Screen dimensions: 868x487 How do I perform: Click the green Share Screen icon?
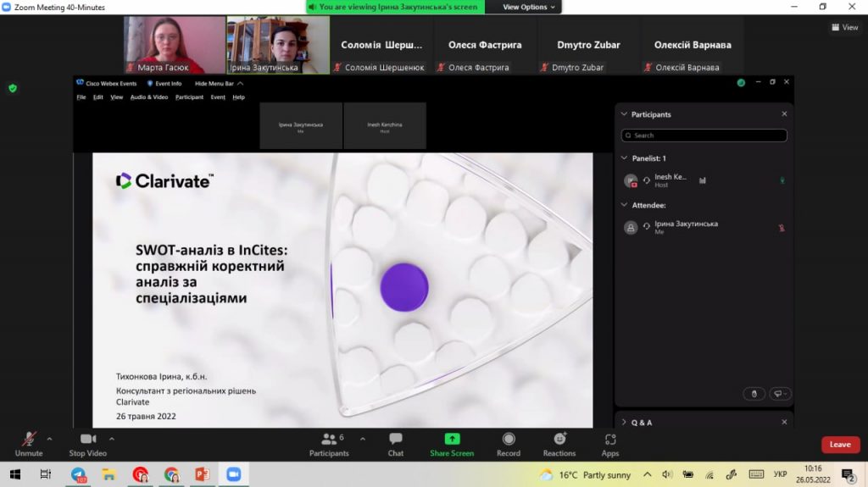tap(452, 439)
